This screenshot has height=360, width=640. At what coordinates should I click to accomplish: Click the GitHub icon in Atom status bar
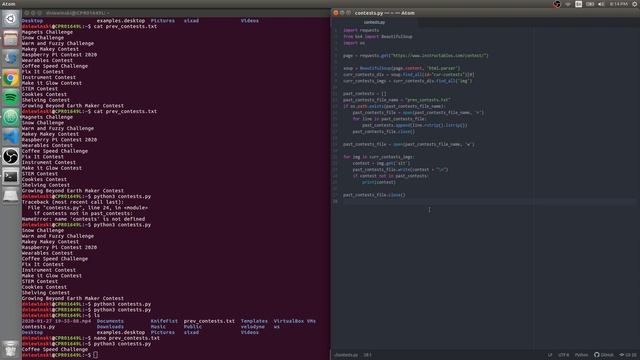pyautogui.click(x=604, y=355)
